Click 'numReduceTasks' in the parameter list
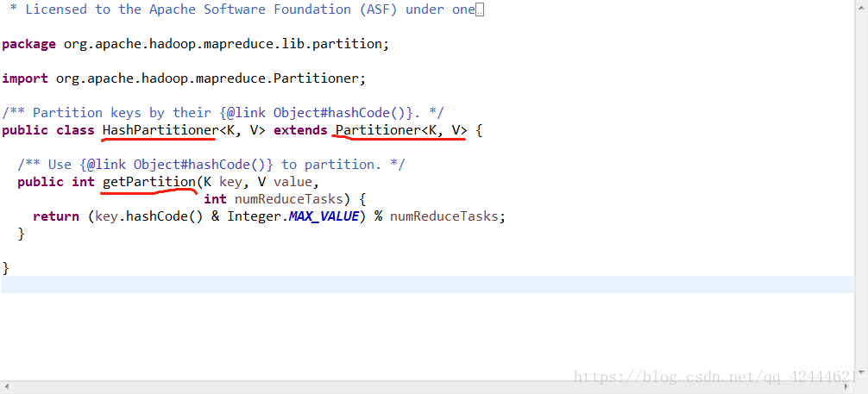 (289, 199)
